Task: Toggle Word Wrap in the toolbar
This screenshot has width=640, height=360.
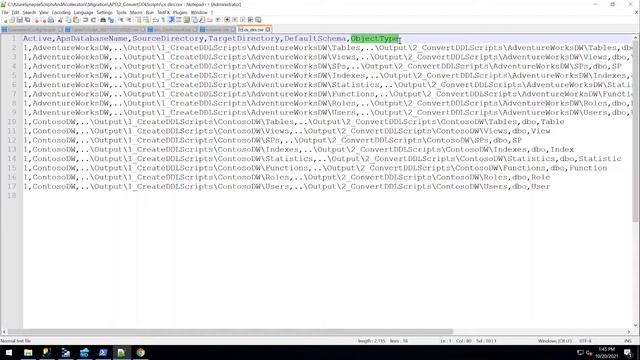Action: pos(156,20)
